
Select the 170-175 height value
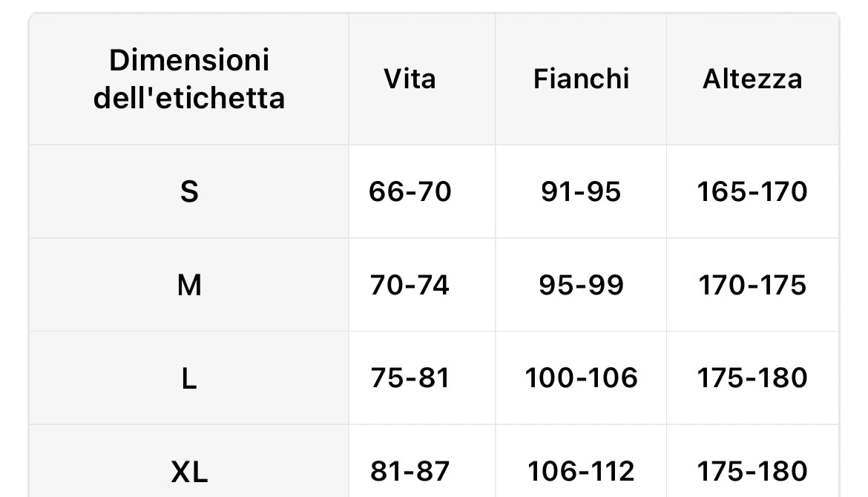pos(752,286)
